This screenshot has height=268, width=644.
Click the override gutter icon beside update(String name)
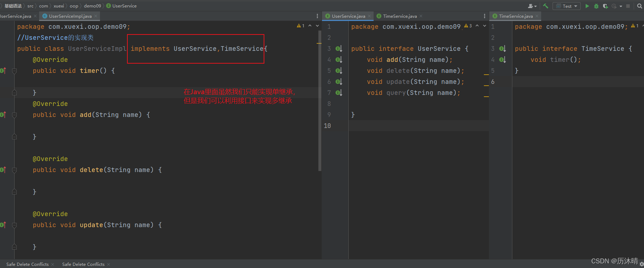(x=3, y=225)
